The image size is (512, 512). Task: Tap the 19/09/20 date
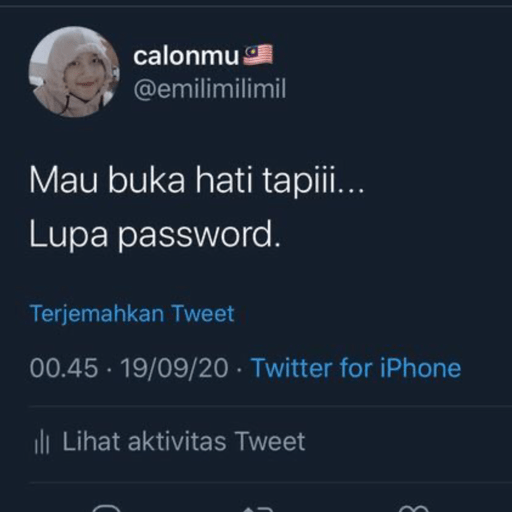(x=174, y=368)
